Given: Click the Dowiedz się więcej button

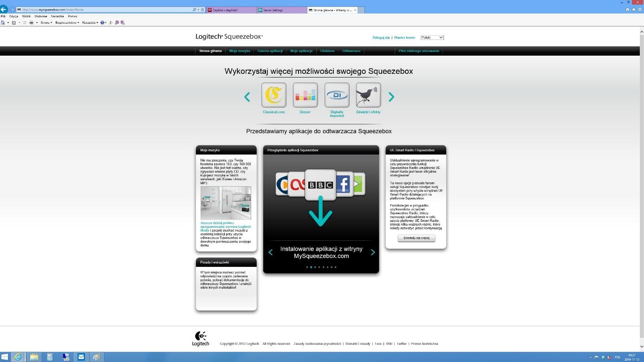Looking at the screenshot, I should [x=416, y=238].
